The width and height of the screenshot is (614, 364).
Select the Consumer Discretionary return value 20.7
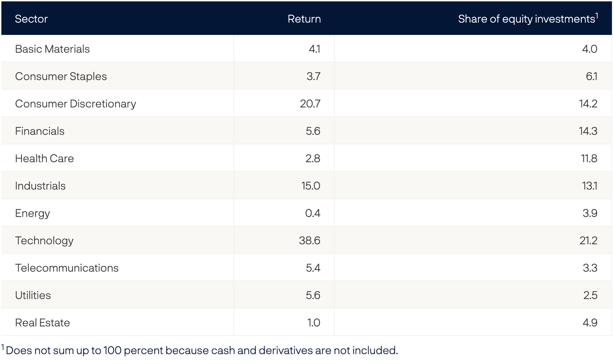tap(310, 104)
